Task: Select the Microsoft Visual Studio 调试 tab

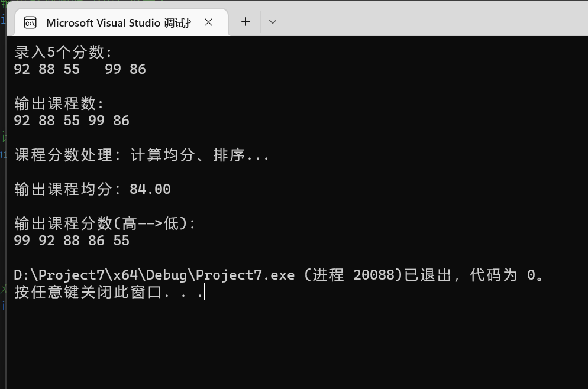Action: coord(118,22)
